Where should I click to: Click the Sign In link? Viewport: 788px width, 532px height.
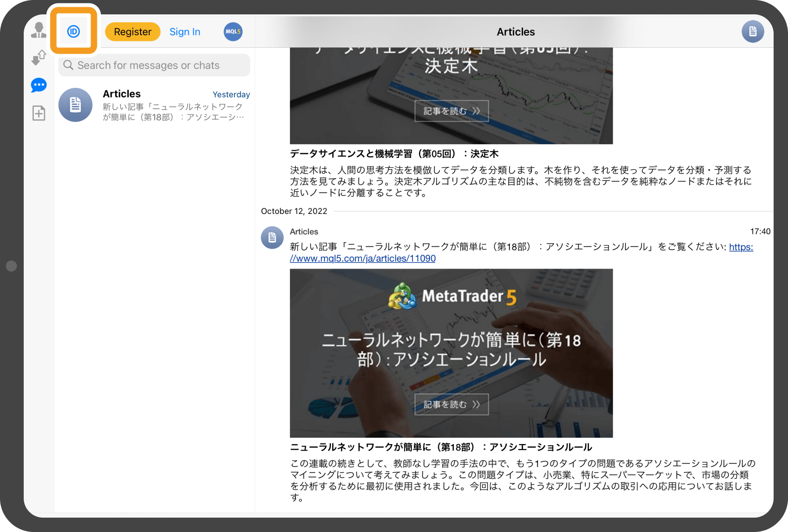coord(185,32)
